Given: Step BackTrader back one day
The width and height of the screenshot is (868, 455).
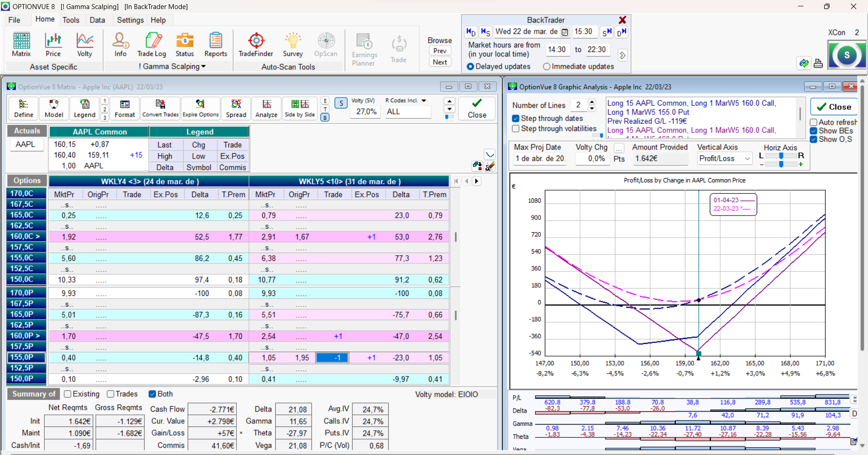Looking at the screenshot, I should (471, 32).
